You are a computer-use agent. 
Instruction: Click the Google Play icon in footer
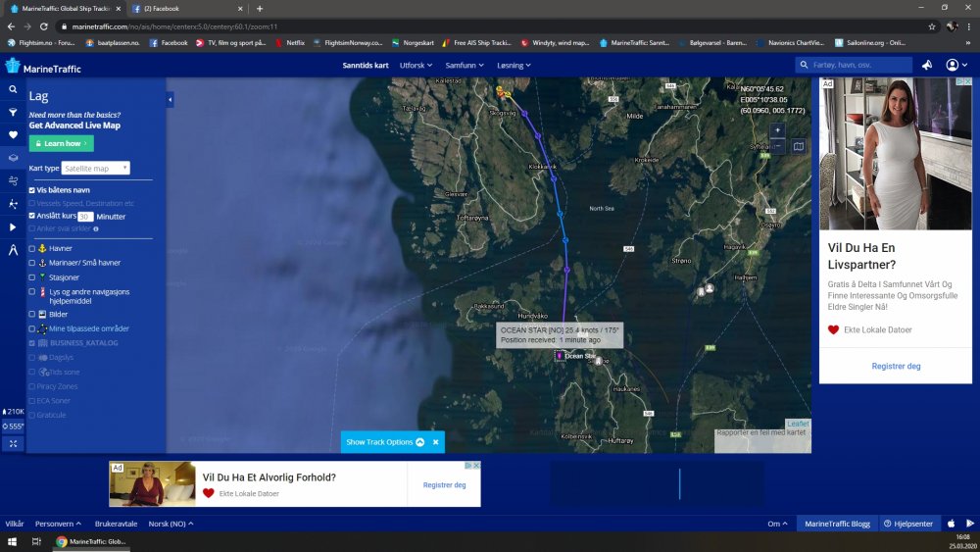point(969,524)
